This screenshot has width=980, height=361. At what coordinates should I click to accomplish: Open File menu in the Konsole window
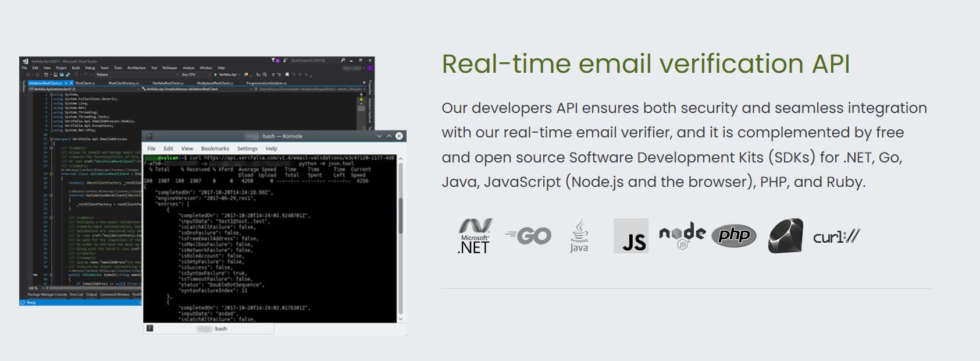(151, 148)
